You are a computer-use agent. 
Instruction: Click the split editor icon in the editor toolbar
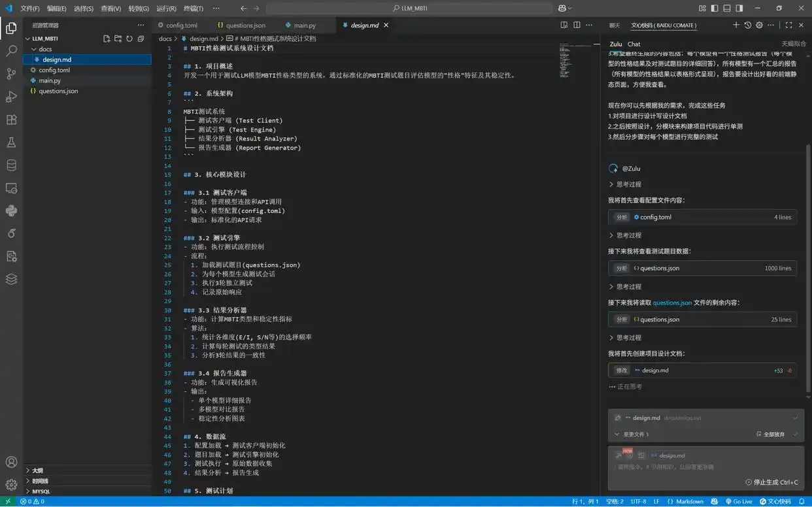pos(576,24)
